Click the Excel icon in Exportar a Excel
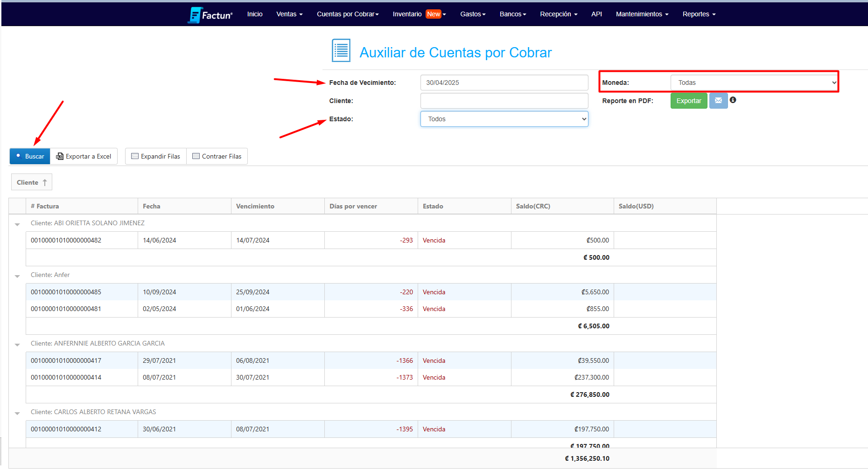868x471 pixels. click(x=60, y=156)
